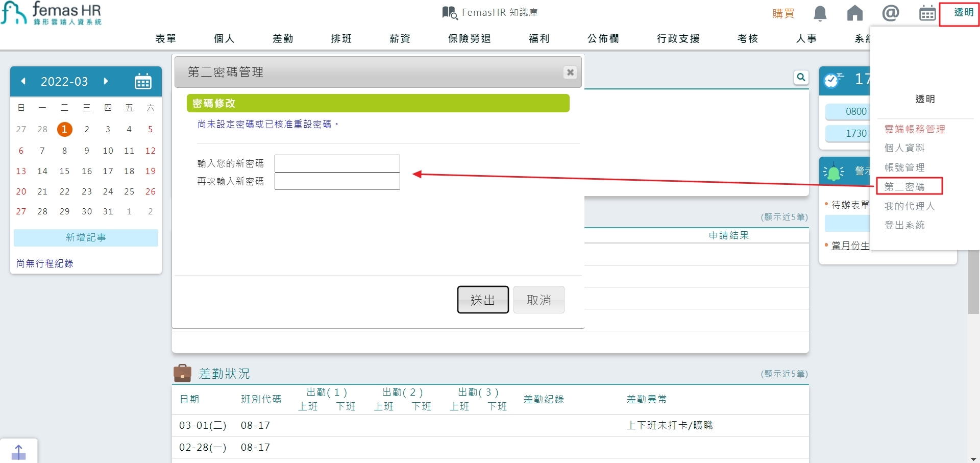Click the new password input field

point(337,163)
